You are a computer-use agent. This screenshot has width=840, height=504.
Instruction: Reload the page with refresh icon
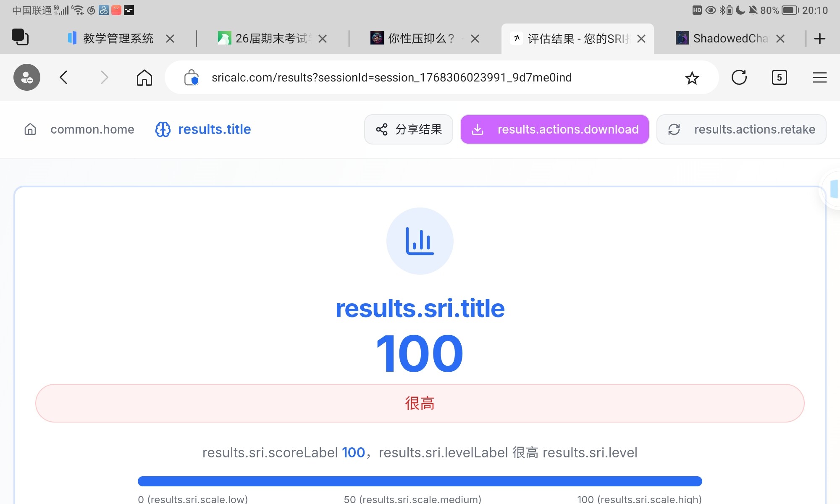point(739,77)
